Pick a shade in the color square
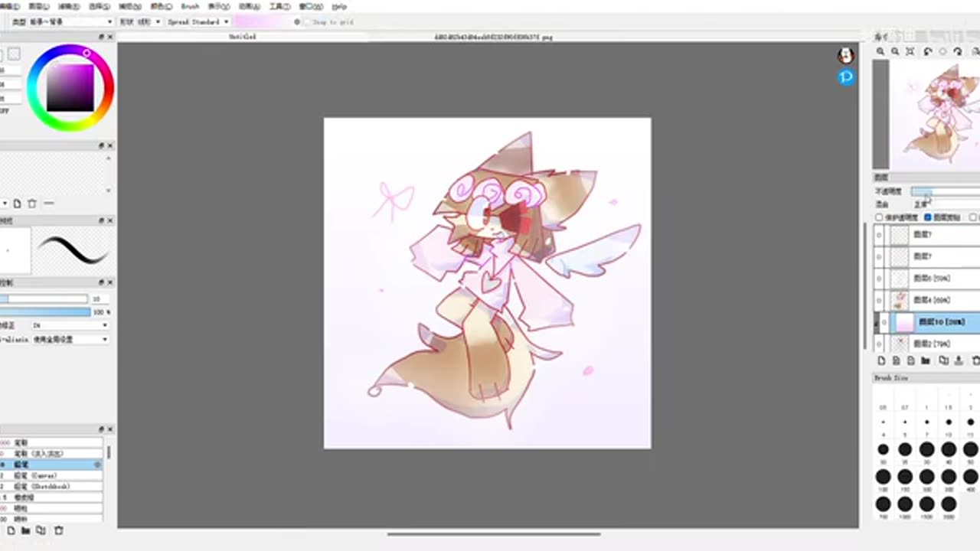 click(x=70, y=87)
